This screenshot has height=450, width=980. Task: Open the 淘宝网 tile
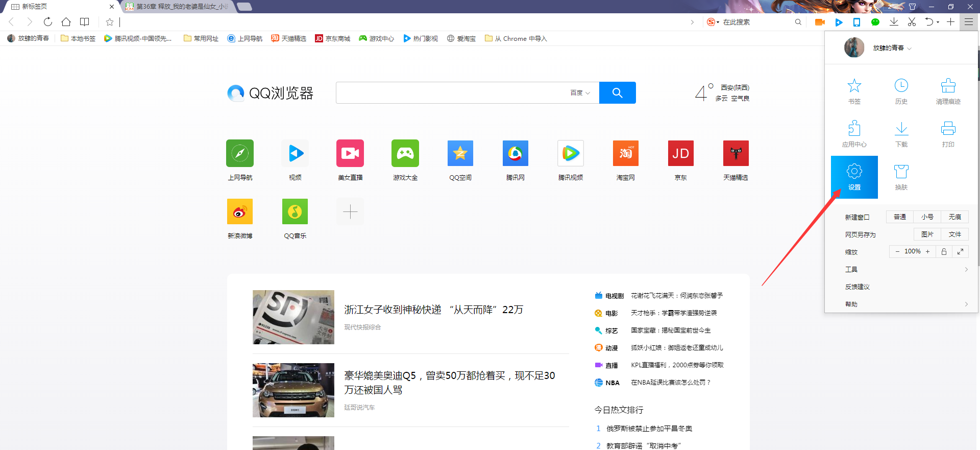pyautogui.click(x=626, y=153)
